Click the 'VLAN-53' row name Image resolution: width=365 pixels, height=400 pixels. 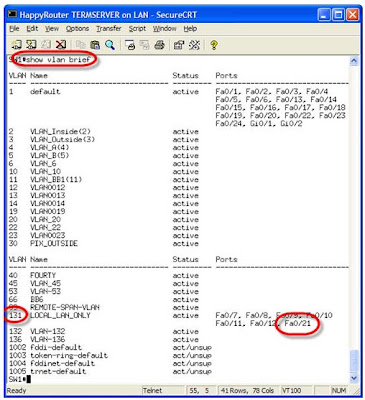pos(46,291)
